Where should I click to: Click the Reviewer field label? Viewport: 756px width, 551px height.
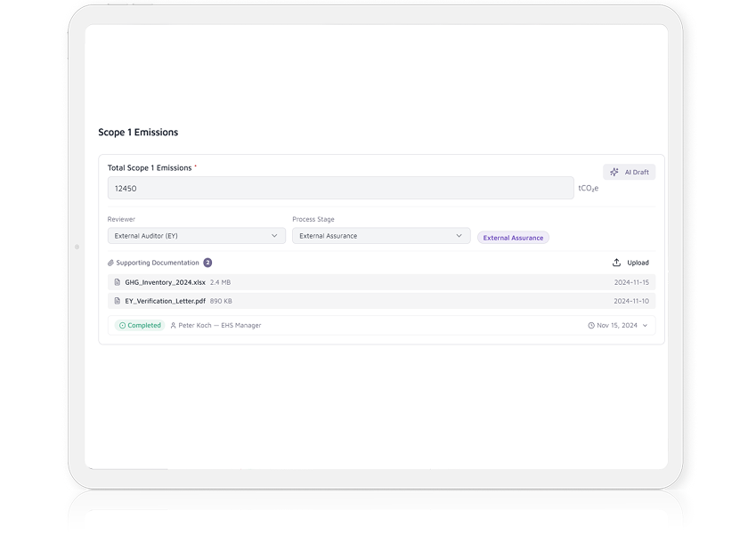pos(121,219)
